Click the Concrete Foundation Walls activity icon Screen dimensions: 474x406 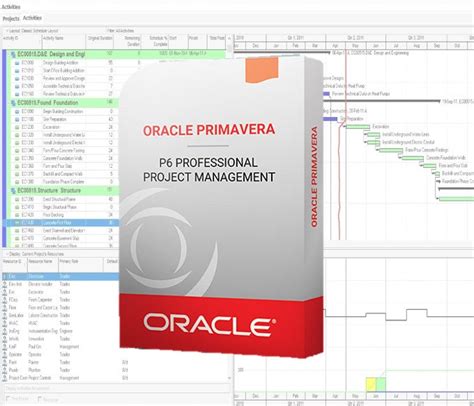tap(17, 158)
